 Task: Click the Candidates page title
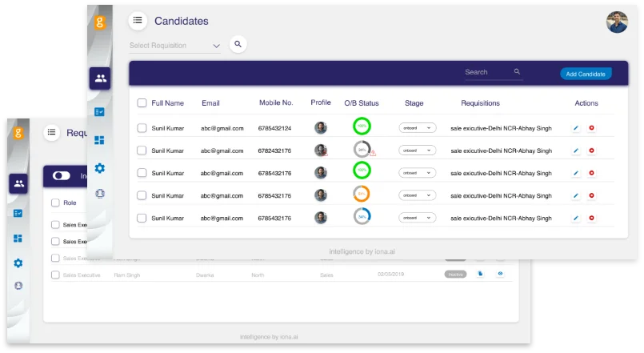(x=181, y=21)
